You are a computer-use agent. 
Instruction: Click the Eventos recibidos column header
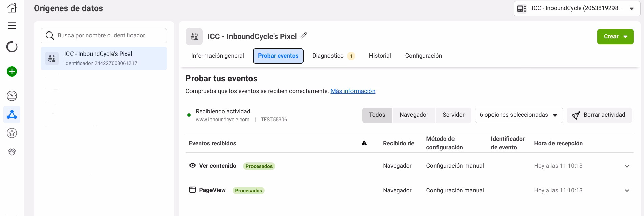213,143
